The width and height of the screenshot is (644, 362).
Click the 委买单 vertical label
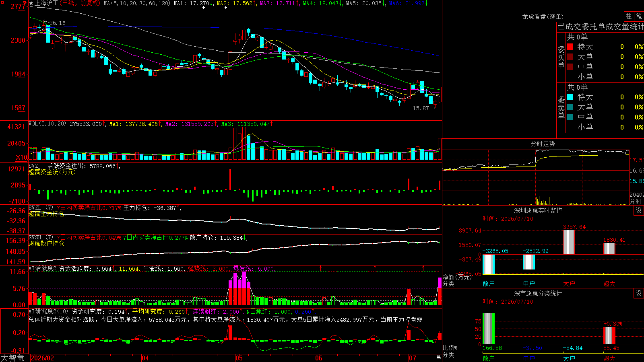(x=561, y=57)
